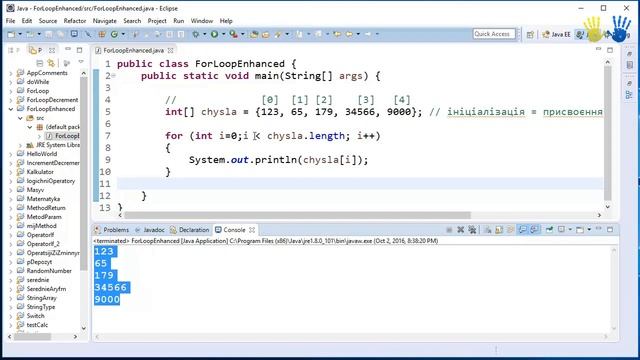Click the editor vertical scrollbar down arrow
640x360 pixels.
[608, 207]
